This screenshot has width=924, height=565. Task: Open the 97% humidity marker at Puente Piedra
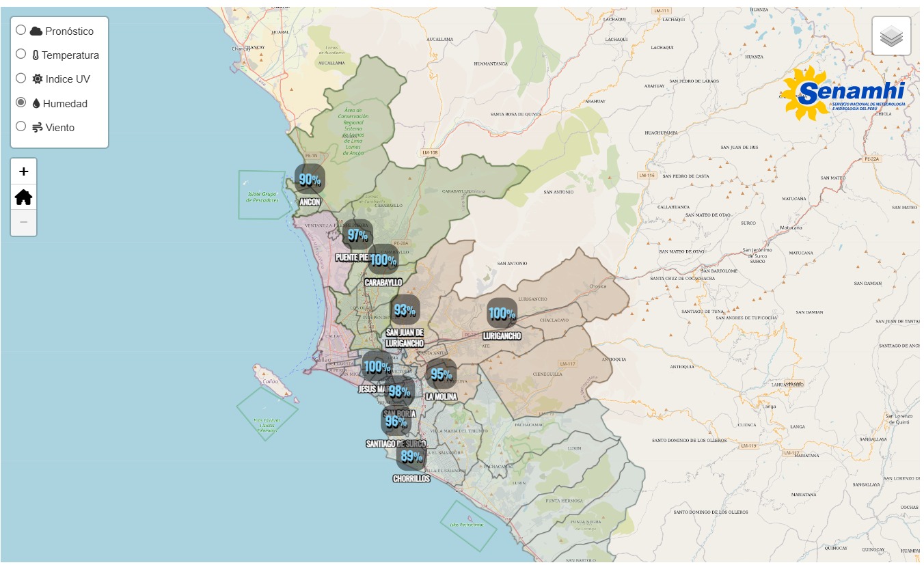pos(357,234)
